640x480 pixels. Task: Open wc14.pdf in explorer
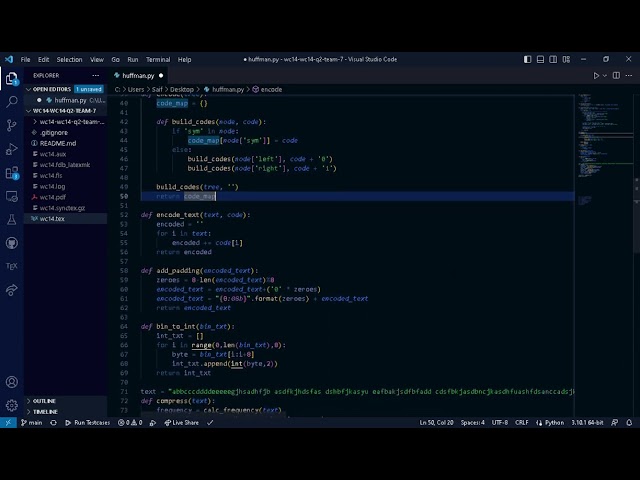point(65,197)
